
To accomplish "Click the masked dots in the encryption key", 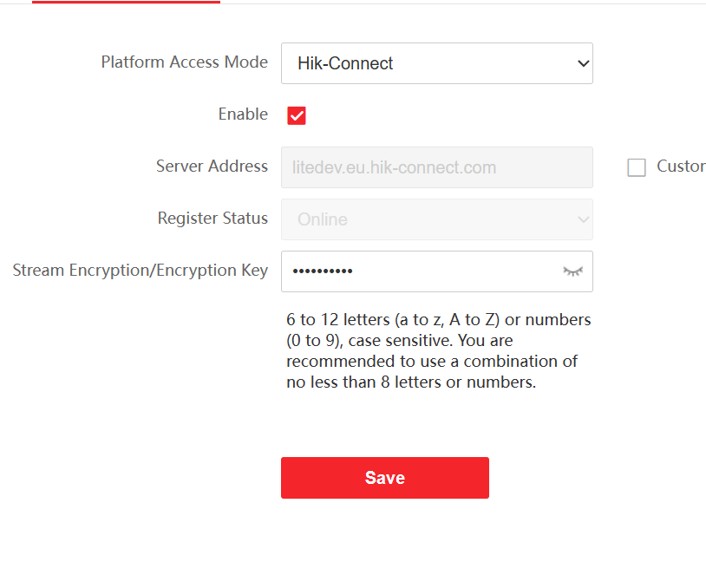I will (x=323, y=271).
